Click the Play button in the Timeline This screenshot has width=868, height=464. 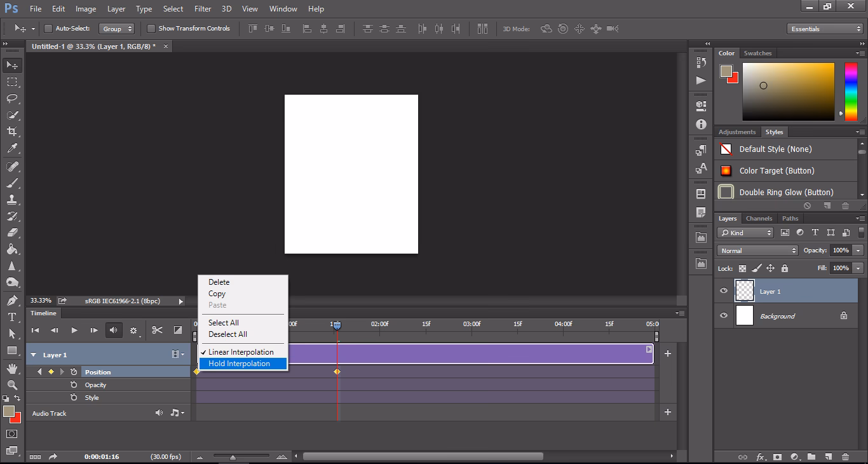74,331
